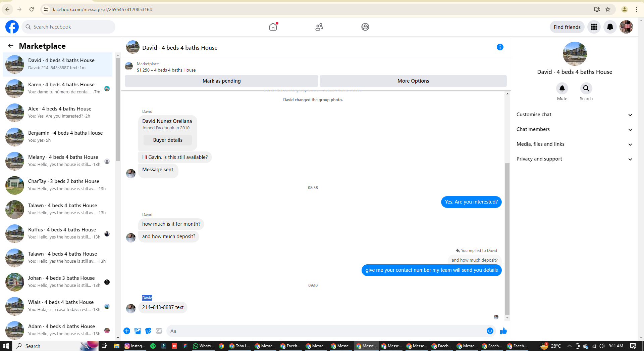Open the Windows notification center icon
The width and height of the screenshot is (644, 351).
coord(633,346)
